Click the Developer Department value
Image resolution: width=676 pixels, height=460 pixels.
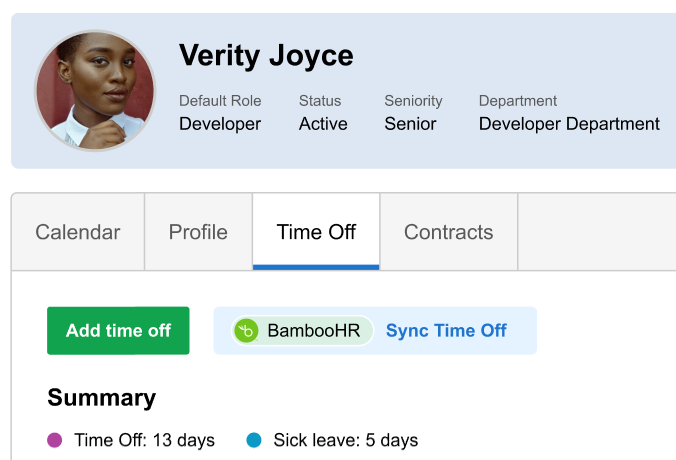(x=569, y=124)
